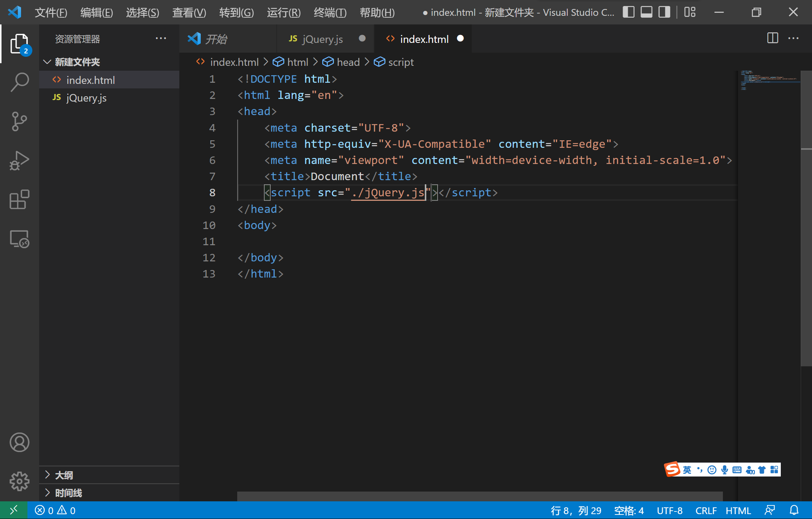Viewport: 812px width, 519px height.
Task: Open the Source Control view
Action: tap(19, 121)
